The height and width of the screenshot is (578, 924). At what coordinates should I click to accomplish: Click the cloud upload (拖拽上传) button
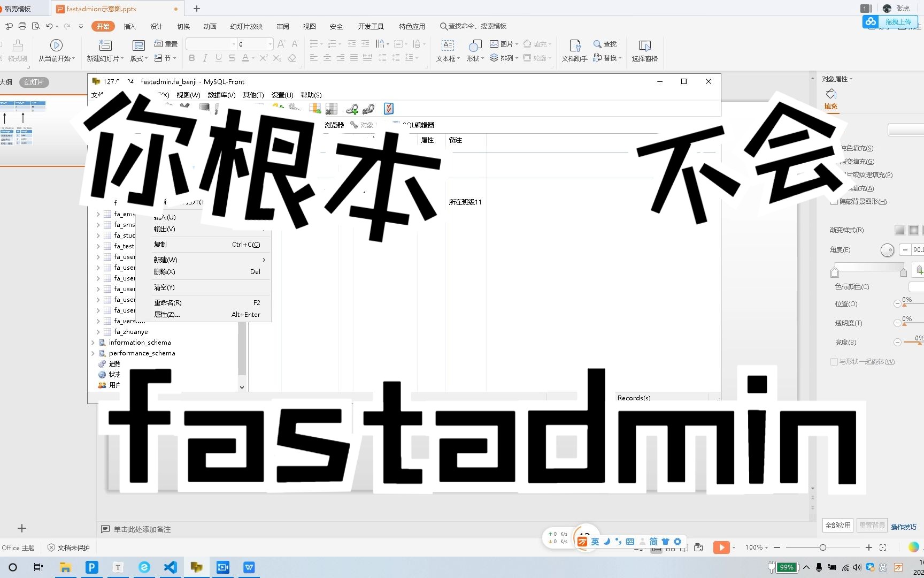pos(891,21)
